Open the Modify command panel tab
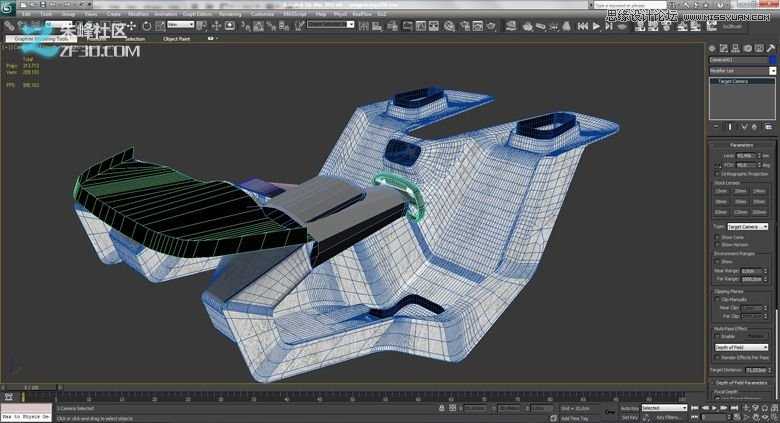The width and height of the screenshot is (780, 423). point(724,48)
